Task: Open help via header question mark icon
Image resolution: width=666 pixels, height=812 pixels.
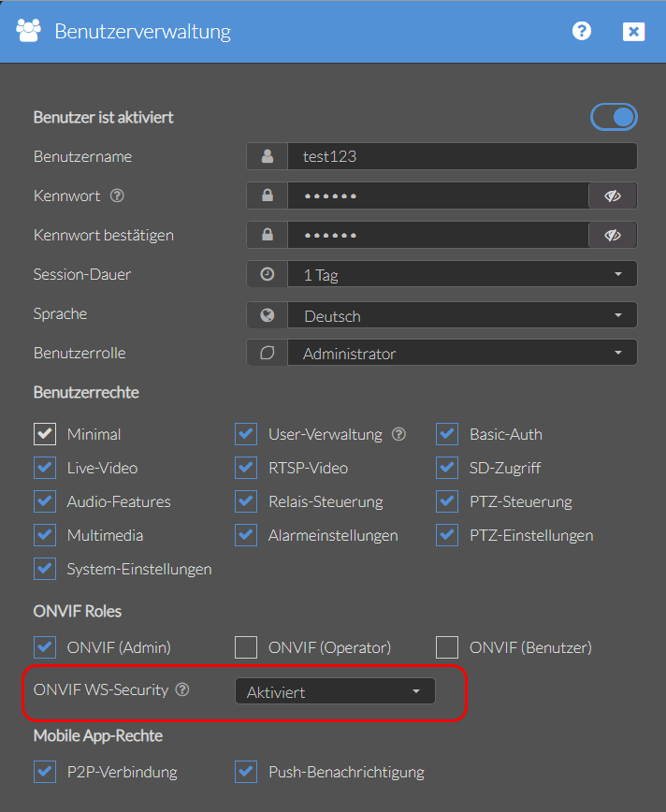Action: (582, 31)
